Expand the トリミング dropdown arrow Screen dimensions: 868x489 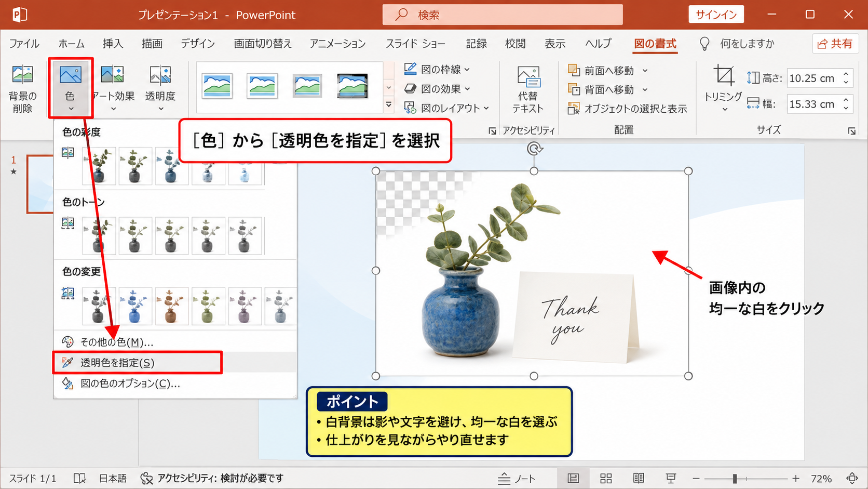tap(725, 109)
